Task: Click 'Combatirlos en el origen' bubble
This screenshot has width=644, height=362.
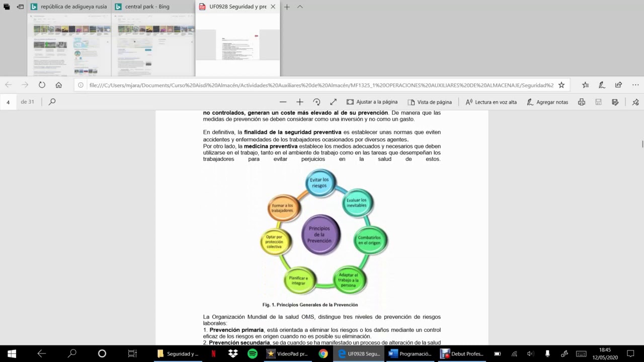Action: [x=370, y=240]
